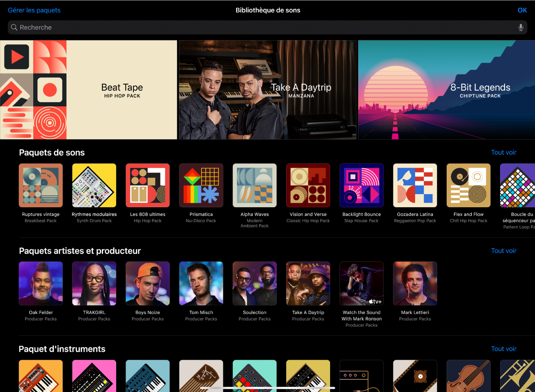535x392 pixels.
Task: Open Watch the Sound With Mark Ronson
Action: [x=362, y=284]
